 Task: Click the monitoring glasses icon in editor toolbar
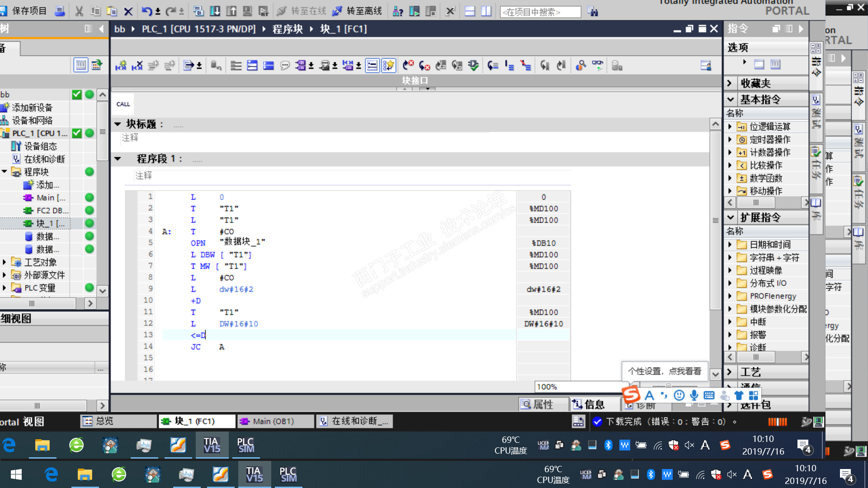(x=597, y=66)
